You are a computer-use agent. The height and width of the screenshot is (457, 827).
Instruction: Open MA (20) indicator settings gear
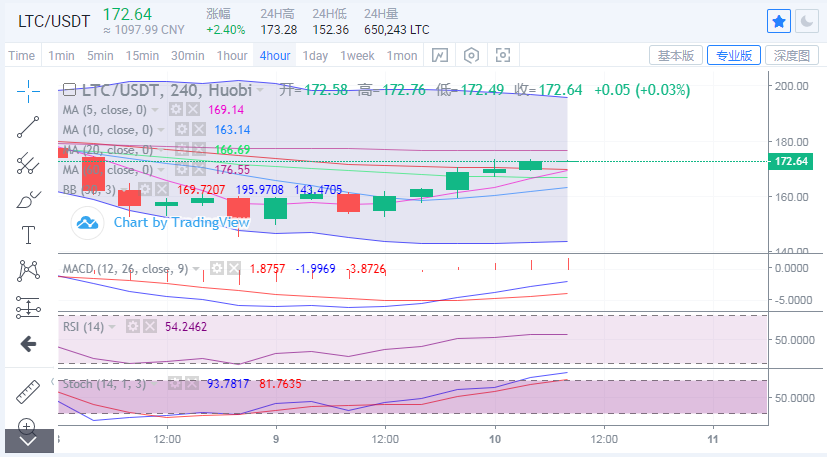(x=181, y=149)
